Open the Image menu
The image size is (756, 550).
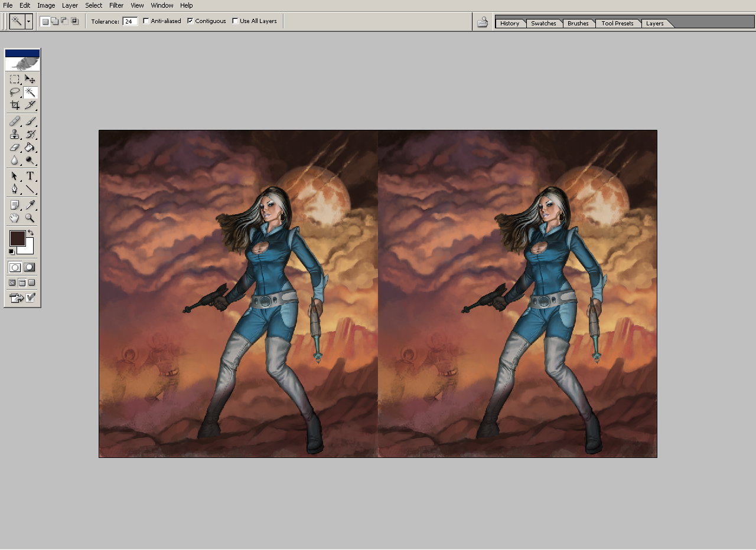click(46, 5)
